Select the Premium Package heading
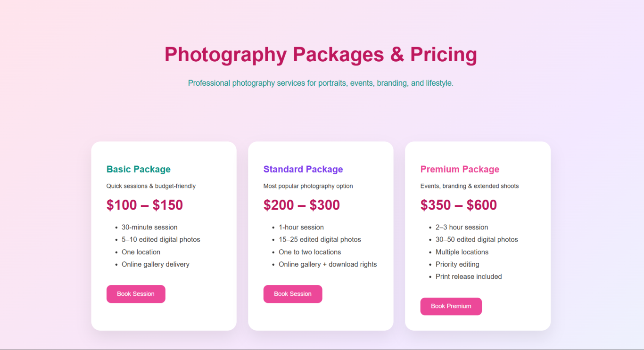Image resolution: width=644 pixels, height=350 pixels. (460, 169)
